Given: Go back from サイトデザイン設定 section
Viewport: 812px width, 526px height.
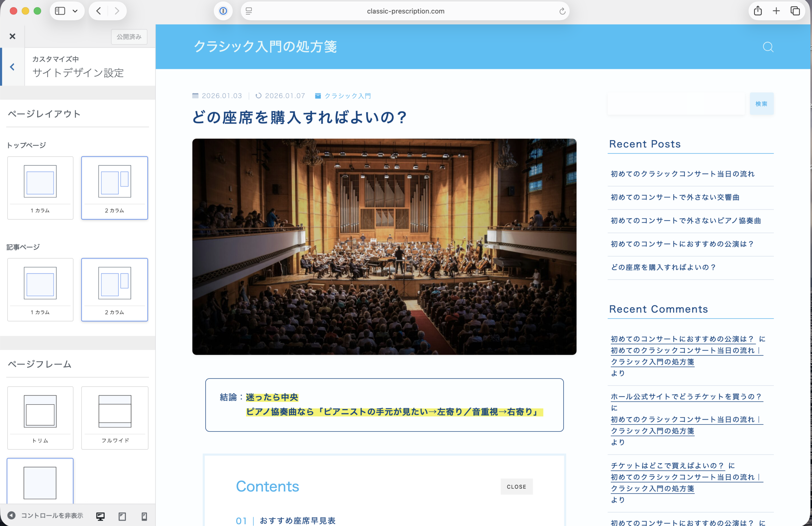Looking at the screenshot, I should coord(12,67).
